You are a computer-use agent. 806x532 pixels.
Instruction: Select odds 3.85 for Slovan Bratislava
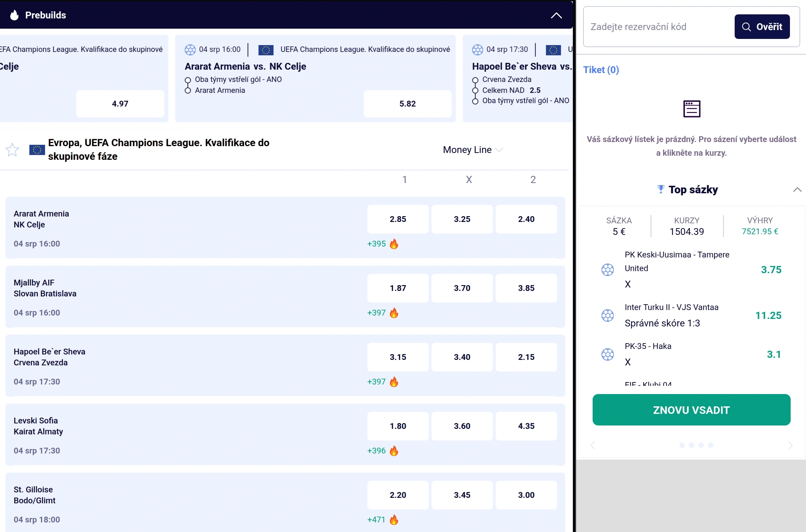tap(526, 288)
